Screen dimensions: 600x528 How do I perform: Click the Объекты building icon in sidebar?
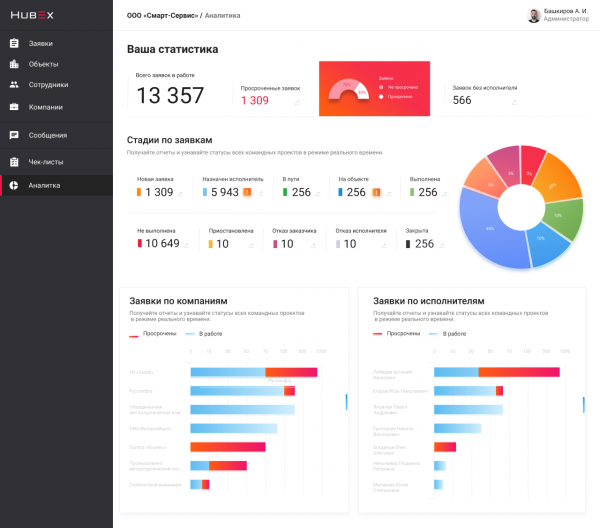[14, 64]
